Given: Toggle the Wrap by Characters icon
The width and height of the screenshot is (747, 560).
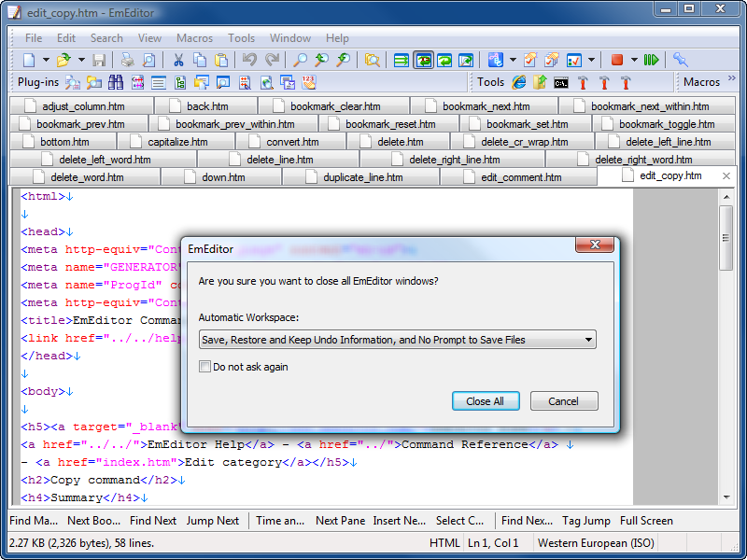Looking at the screenshot, I should click(423, 60).
